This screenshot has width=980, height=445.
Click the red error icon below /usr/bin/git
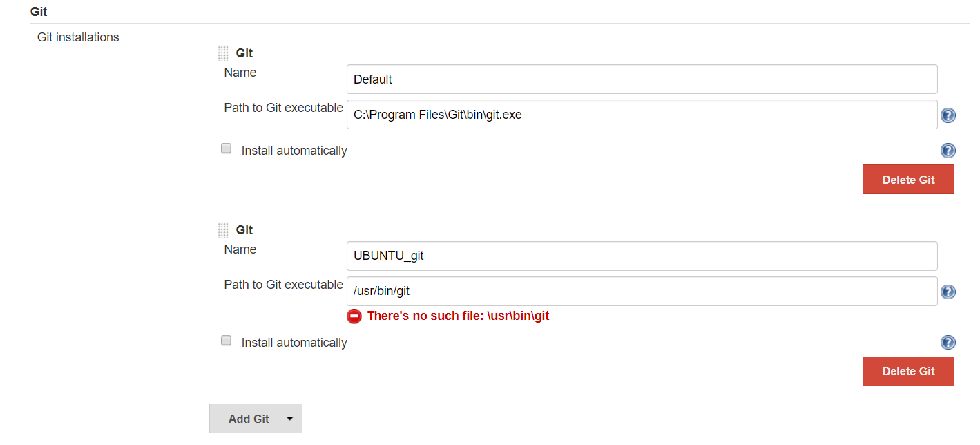click(354, 316)
